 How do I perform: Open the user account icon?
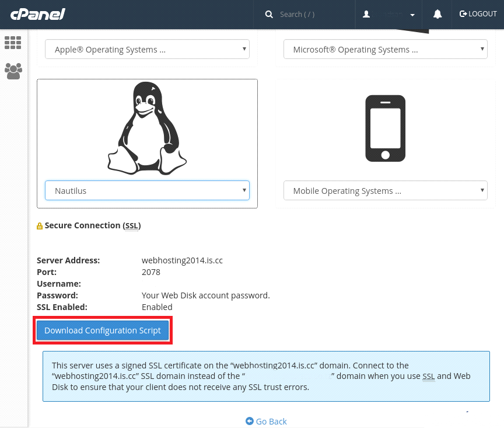(x=366, y=13)
